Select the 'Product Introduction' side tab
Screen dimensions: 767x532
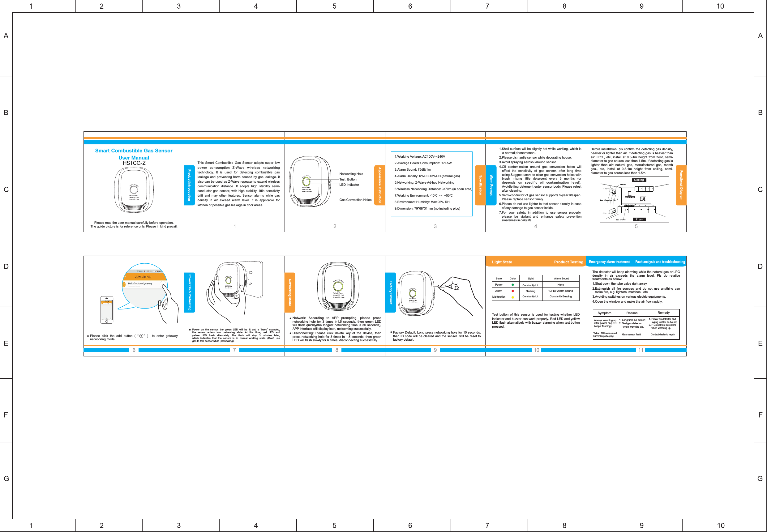[189, 185]
